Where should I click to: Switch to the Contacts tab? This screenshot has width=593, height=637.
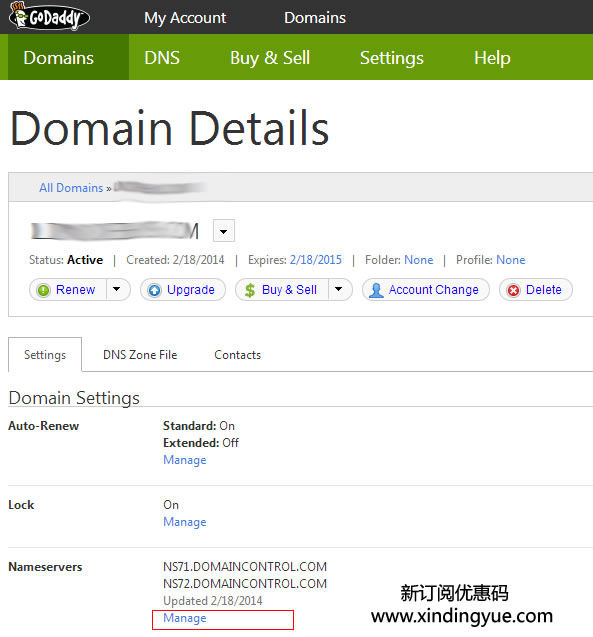tap(238, 355)
